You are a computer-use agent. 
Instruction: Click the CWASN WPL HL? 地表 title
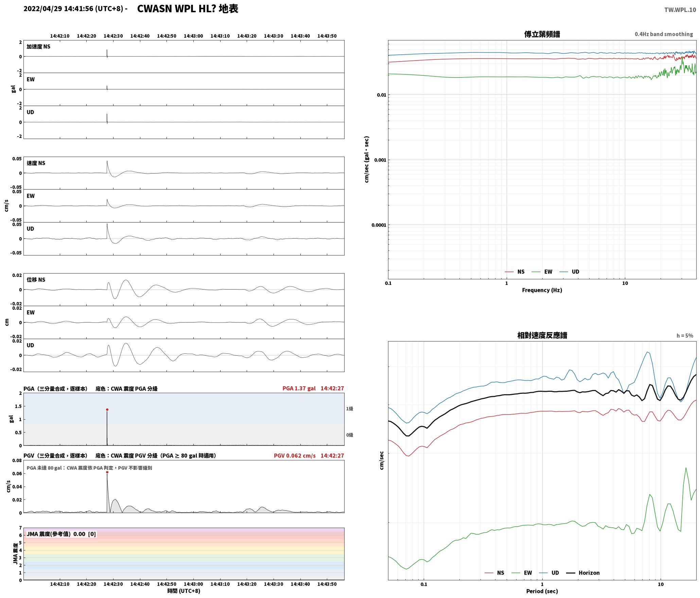click(x=188, y=9)
